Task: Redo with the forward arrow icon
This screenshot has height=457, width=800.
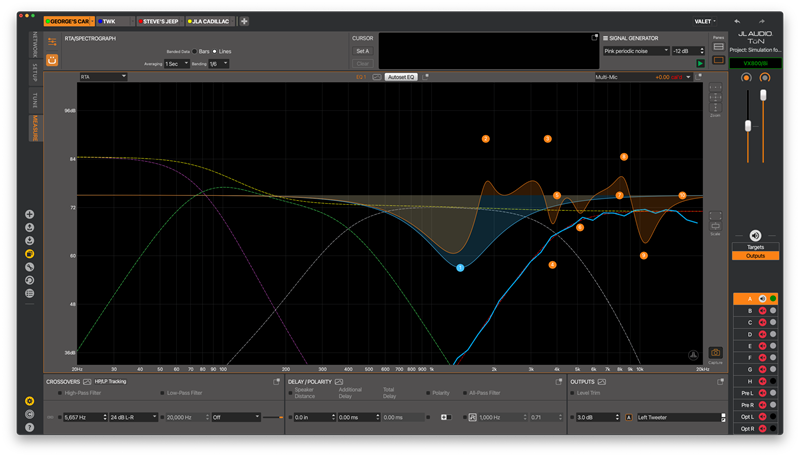Action: (762, 21)
